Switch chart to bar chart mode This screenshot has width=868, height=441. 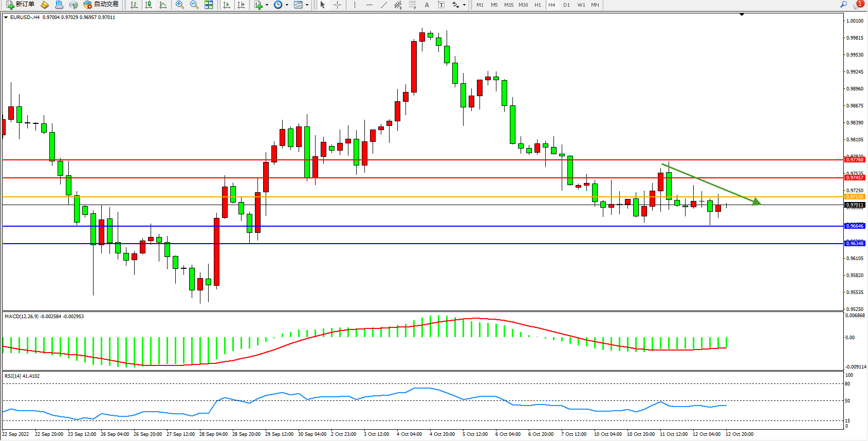click(134, 5)
